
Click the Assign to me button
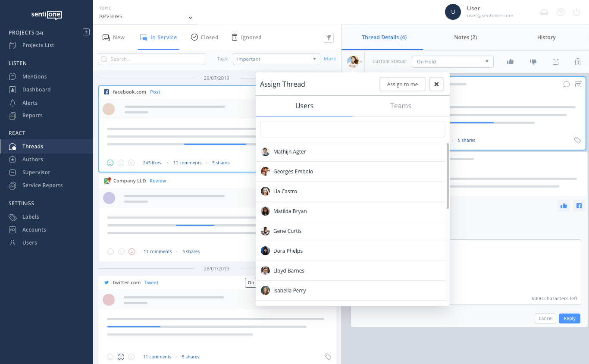[x=402, y=84]
